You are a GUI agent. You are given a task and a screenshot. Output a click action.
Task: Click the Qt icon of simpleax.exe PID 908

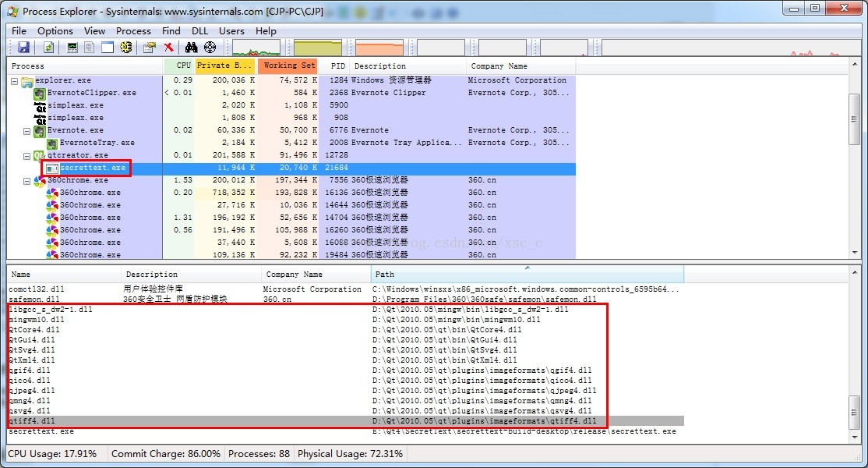pyautogui.click(x=40, y=119)
